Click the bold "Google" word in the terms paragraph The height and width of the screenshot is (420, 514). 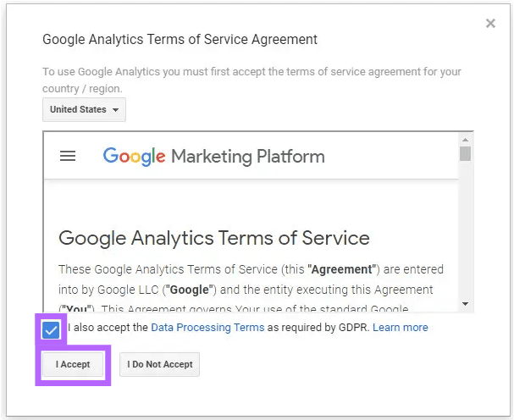click(190, 290)
